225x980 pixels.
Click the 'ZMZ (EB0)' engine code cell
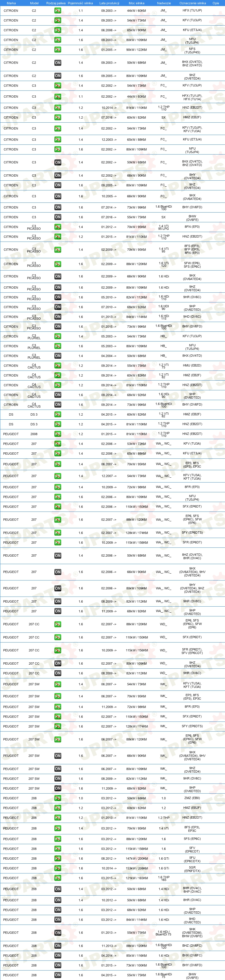pos(192,798)
